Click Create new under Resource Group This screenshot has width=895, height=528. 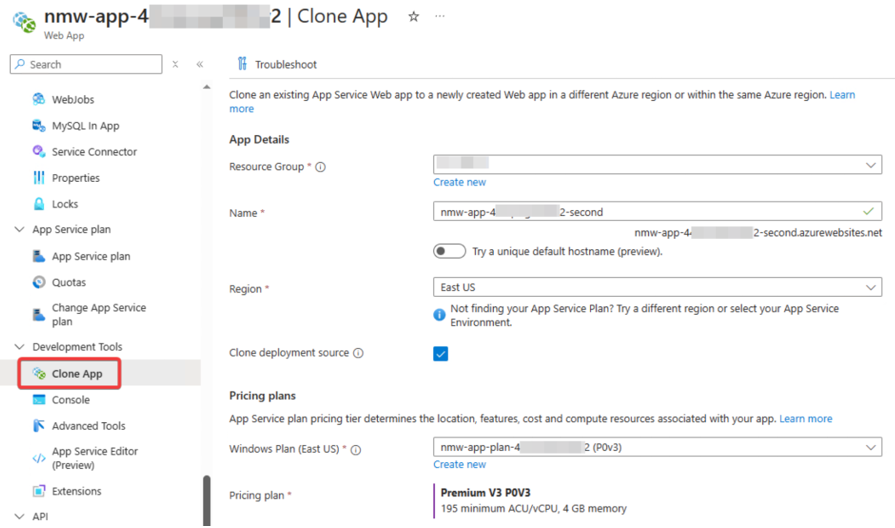point(459,182)
